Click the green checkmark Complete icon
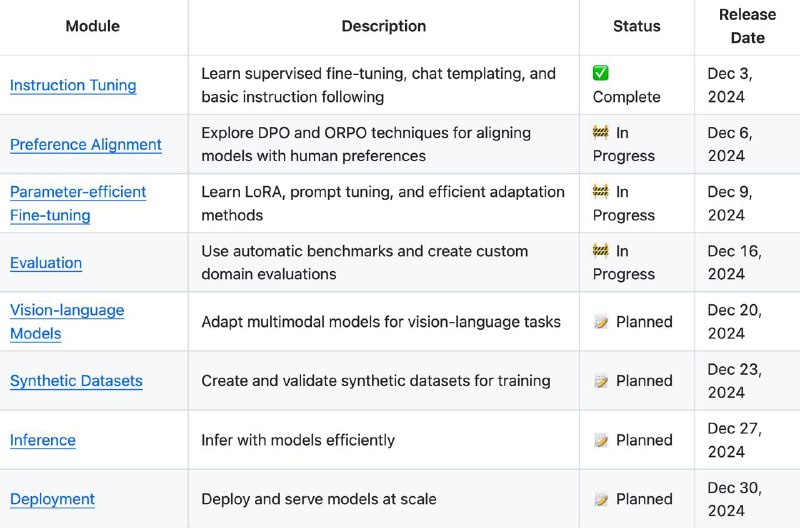Image resolution: width=800 pixels, height=528 pixels. (x=601, y=73)
